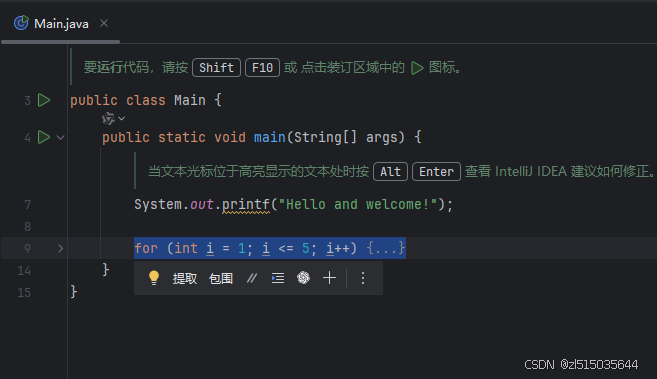657x379 pixels.
Task: Expand the folded for loop at line 9
Action: coord(60,248)
